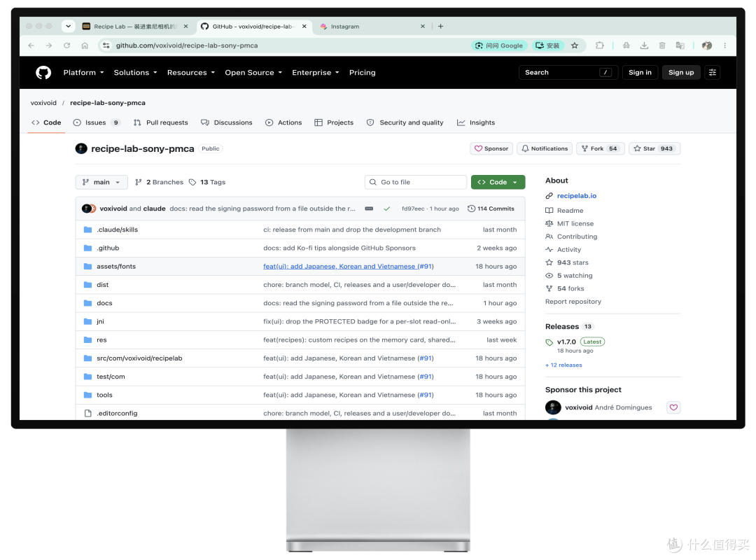Switch to the Instagram browser tab
This screenshot has height=560, width=756.
click(372, 26)
